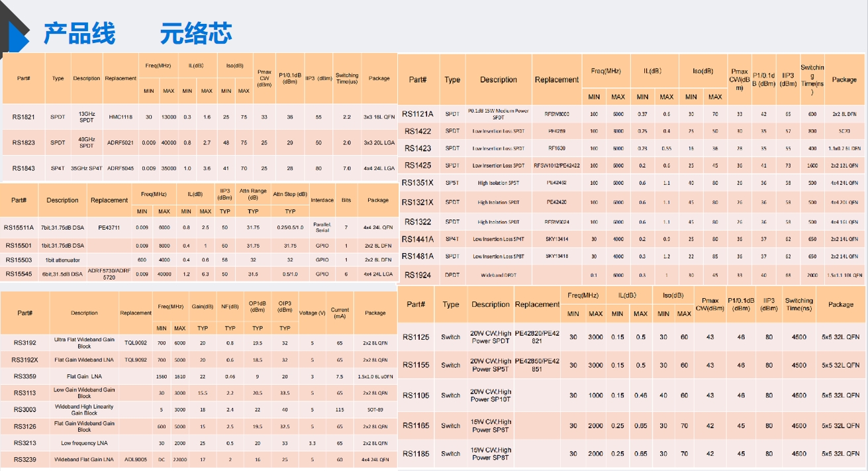Select the ADRF5021 replacement entry
The height and width of the screenshot is (471, 868).
pos(121,143)
